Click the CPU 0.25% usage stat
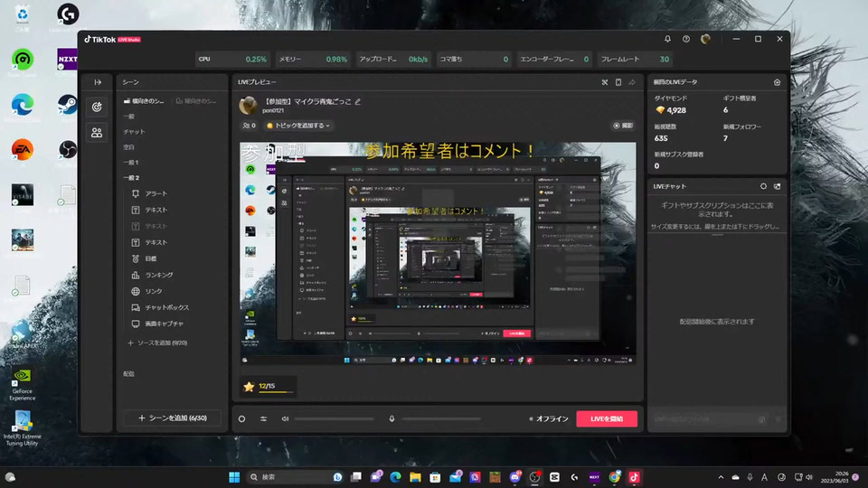Screen dimensions: 868x488 pyautogui.click(x=232, y=60)
